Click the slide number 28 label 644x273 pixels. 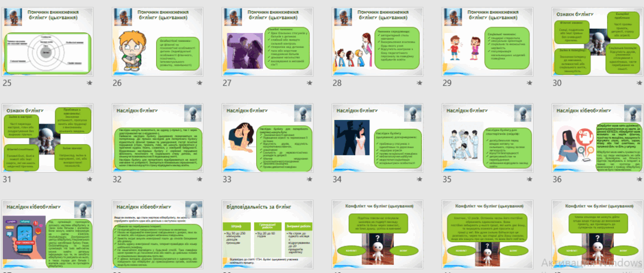[x=337, y=83]
